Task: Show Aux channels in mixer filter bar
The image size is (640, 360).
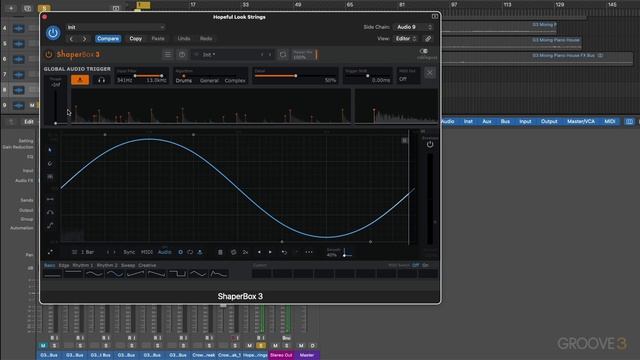Action: (x=487, y=122)
